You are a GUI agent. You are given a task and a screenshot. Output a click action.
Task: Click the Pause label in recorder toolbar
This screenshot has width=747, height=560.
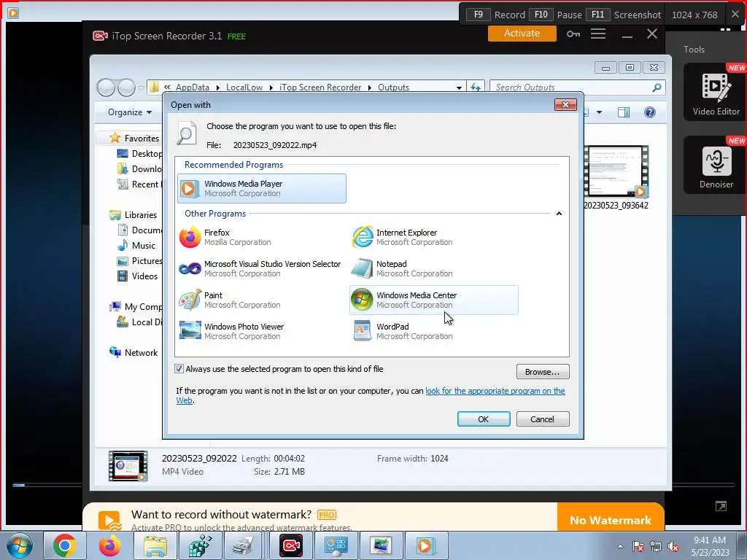tap(569, 15)
